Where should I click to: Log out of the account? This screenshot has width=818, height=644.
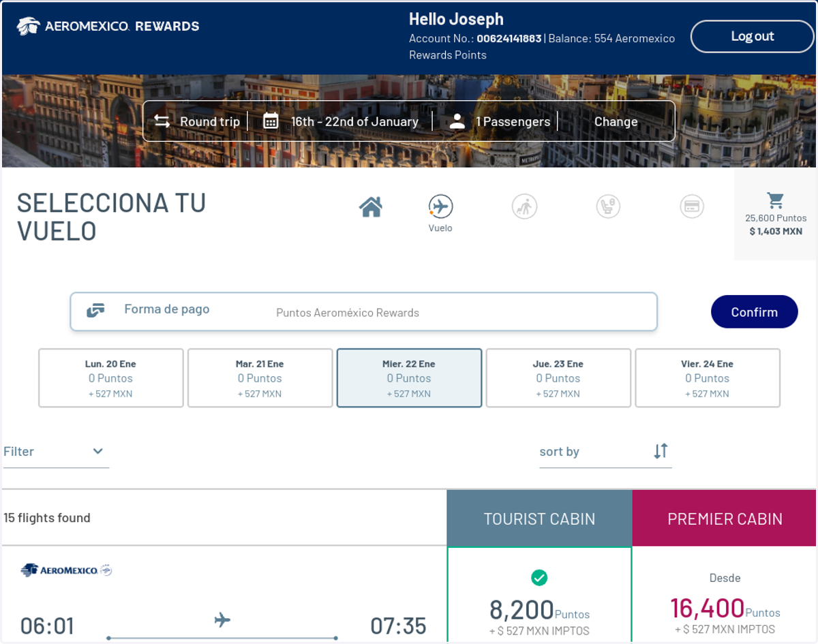click(753, 37)
